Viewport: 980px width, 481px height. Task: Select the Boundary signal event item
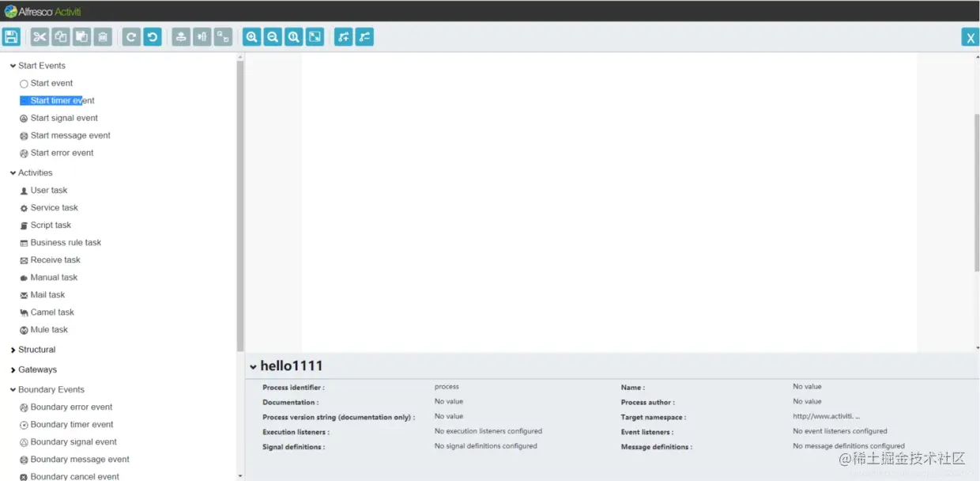click(x=68, y=441)
